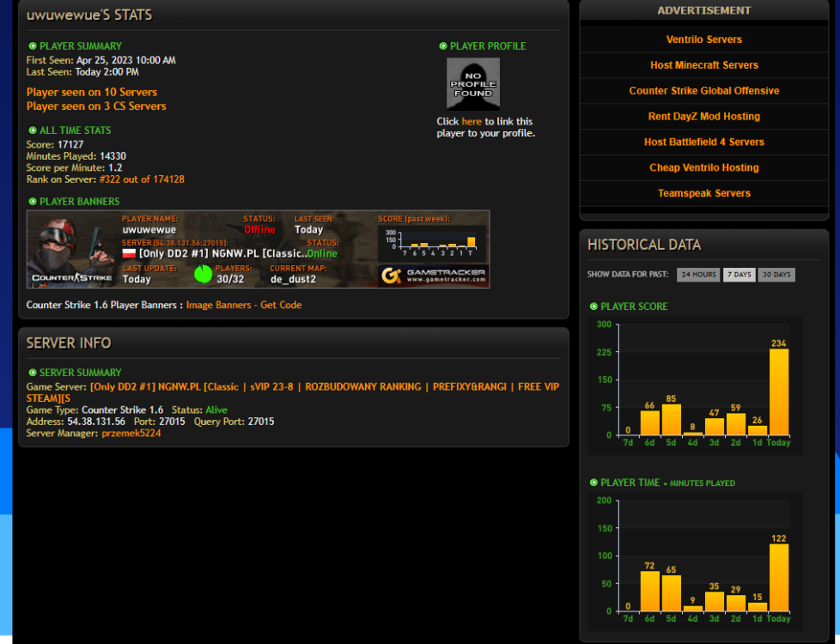Click the 6d bar valued 72 in Player Time
Viewport: 840px width, 644px height.
(650, 591)
